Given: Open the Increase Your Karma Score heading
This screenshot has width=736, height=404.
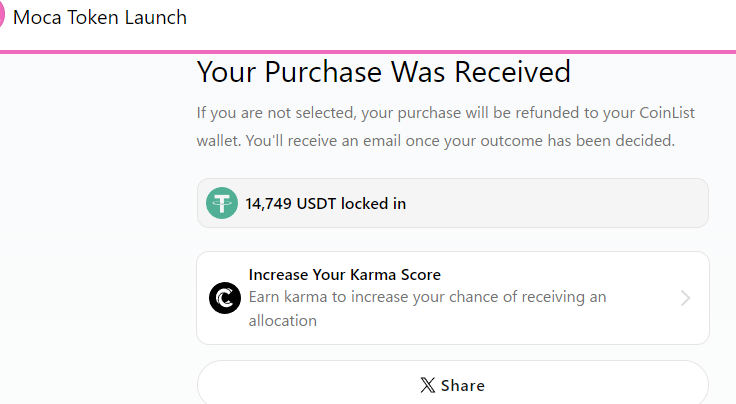Looking at the screenshot, I should [x=345, y=274].
